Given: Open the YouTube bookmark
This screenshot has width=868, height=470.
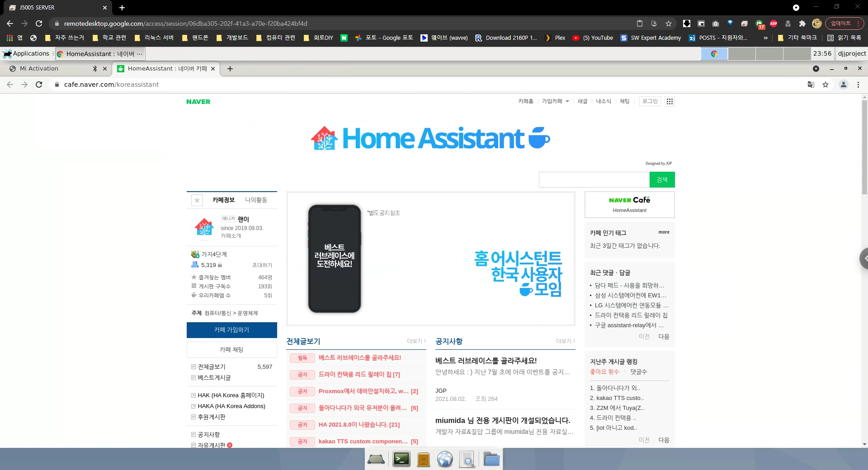Looking at the screenshot, I should (593, 38).
